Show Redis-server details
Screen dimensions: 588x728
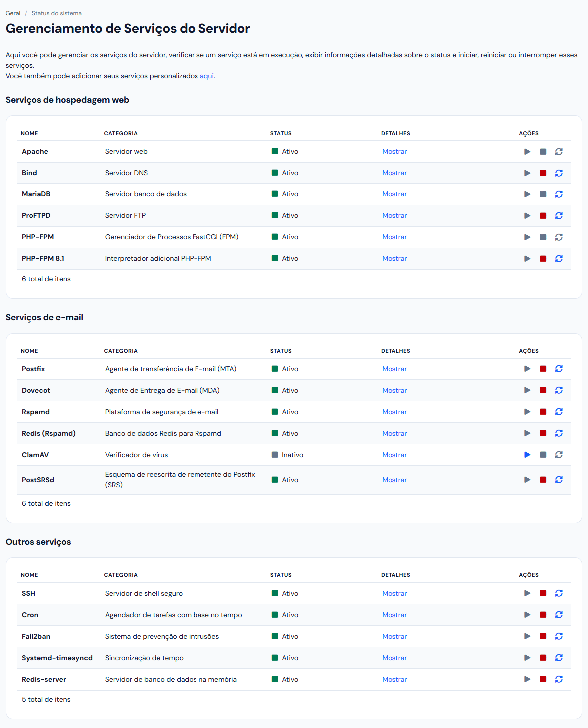(x=394, y=679)
